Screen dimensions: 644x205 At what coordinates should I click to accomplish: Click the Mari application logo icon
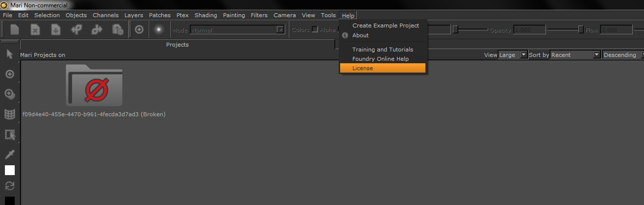pyautogui.click(x=4, y=5)
